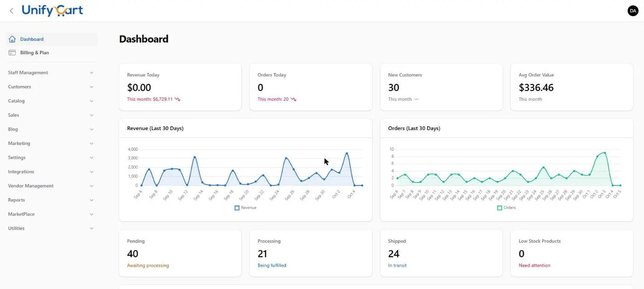Open the Vendor Management menu label
Image resolution: width=644 pixels, height=289 pixels.
[x=31, y=186]
